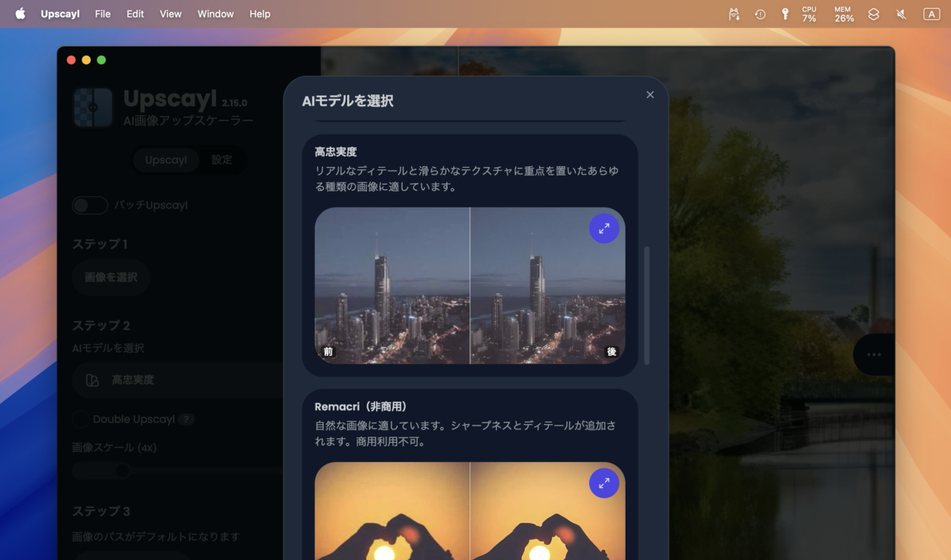This screenshot has height=560, width=951.
Task: Toggle the バッチUpscayl switch
Action: coord(90,205)
